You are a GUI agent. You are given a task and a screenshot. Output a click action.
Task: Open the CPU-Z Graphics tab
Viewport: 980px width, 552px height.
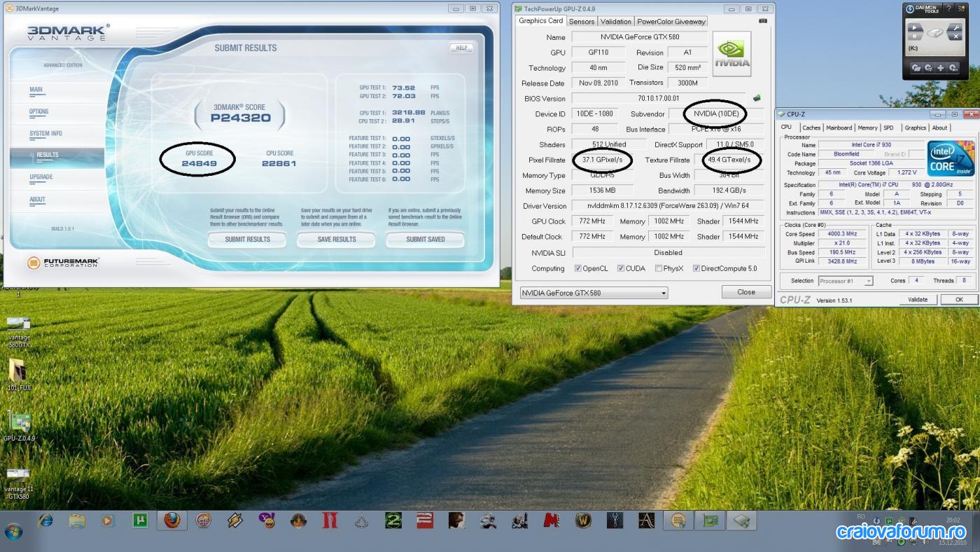pyautogui.click(x=915, y=128)
